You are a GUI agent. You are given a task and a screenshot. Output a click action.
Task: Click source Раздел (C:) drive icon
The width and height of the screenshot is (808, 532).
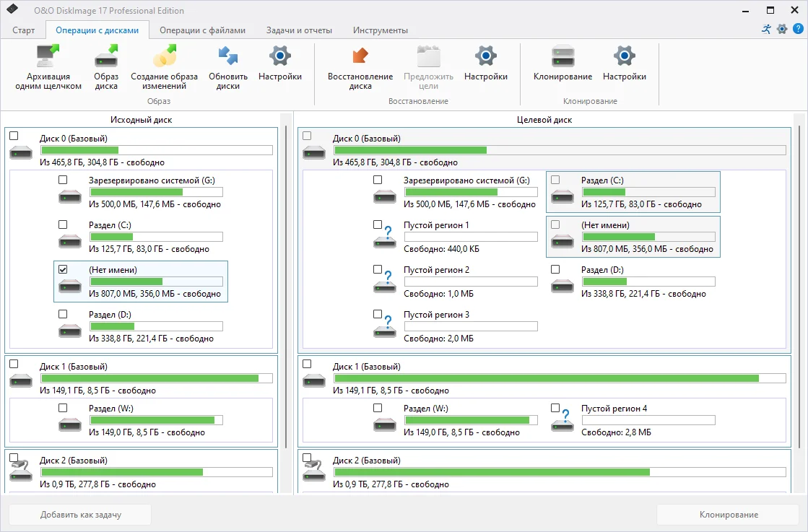(70, 242)
